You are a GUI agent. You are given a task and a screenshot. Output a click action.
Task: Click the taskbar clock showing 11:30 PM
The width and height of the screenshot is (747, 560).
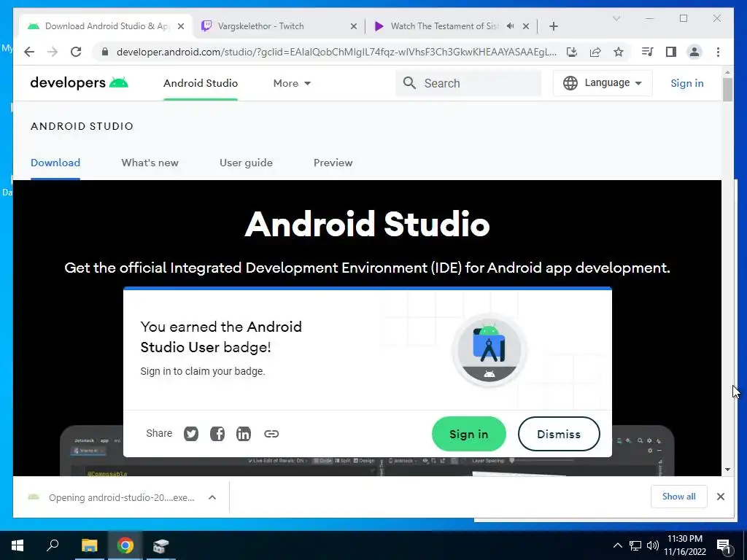point(684,545)
